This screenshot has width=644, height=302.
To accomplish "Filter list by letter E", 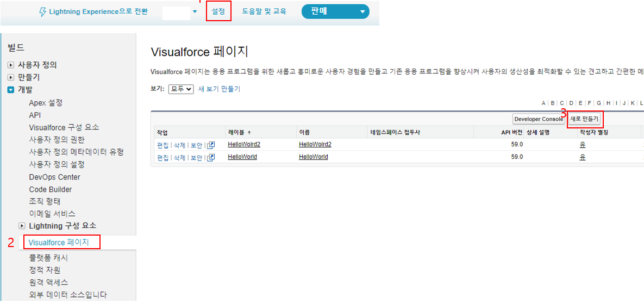I will pos(580,103).
